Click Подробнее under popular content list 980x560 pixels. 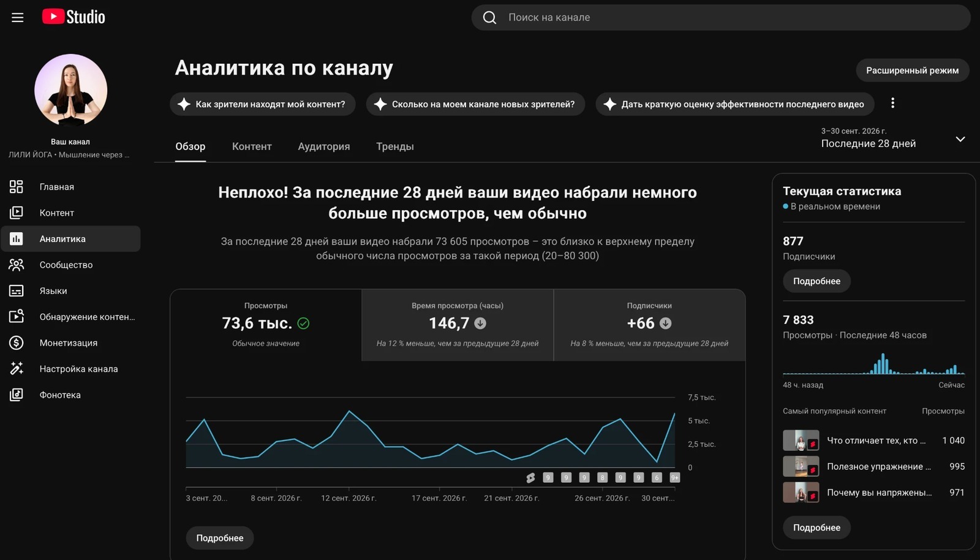coord(816,528)
